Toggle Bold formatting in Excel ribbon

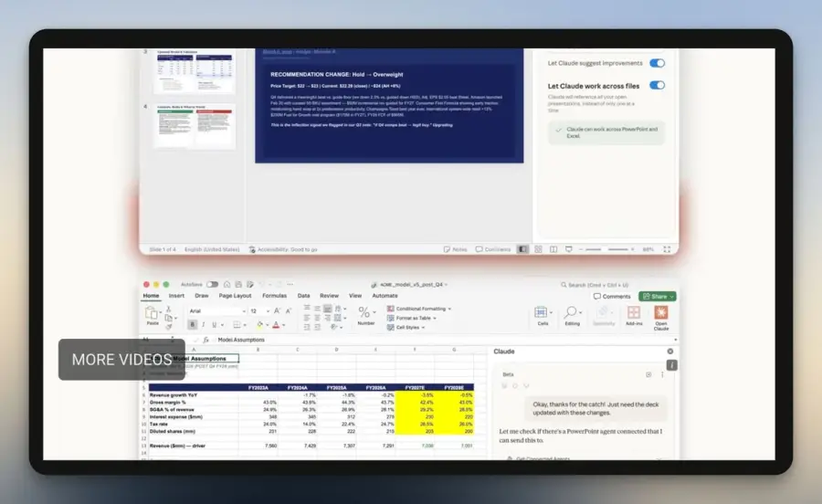193,325
